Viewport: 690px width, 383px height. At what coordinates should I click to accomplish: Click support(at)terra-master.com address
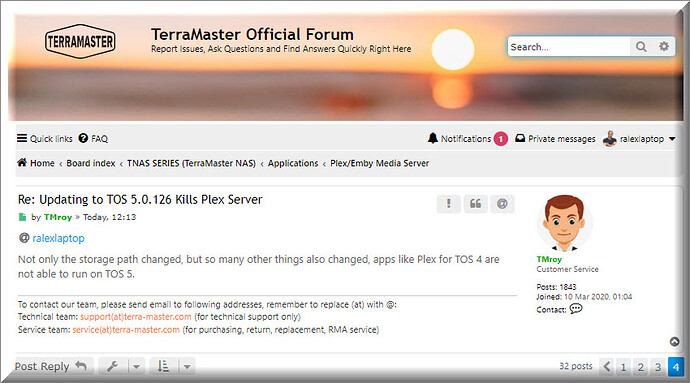[x=136, y=317]
